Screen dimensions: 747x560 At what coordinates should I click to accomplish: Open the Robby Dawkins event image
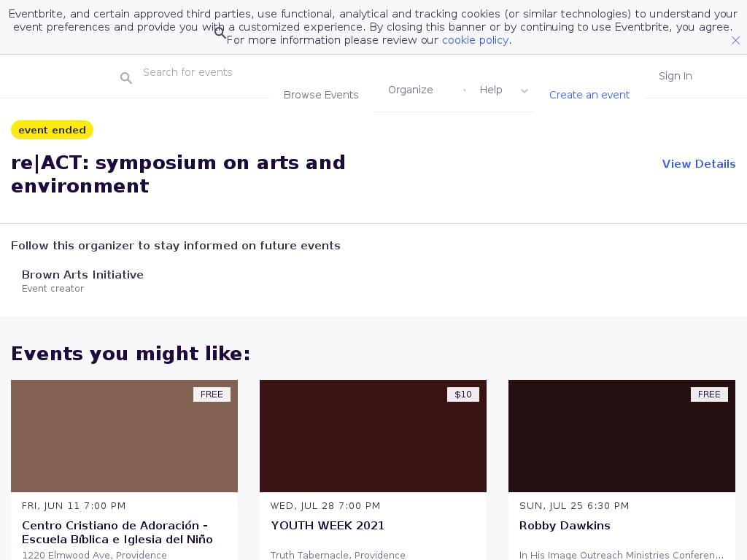[622, 436]
